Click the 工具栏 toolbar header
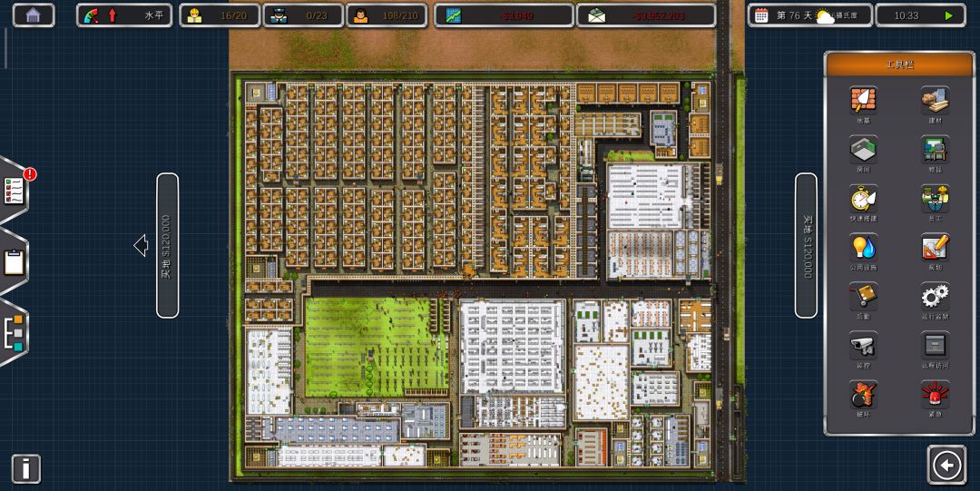Image resolution: width=980 pixels, height=491 pixels. [899, 64]
